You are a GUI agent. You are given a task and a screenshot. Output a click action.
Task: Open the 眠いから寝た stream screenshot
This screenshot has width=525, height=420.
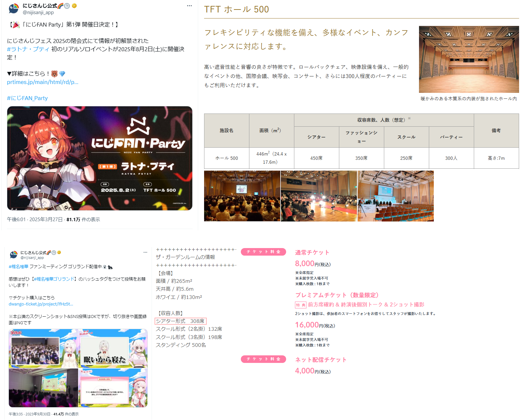113,348
